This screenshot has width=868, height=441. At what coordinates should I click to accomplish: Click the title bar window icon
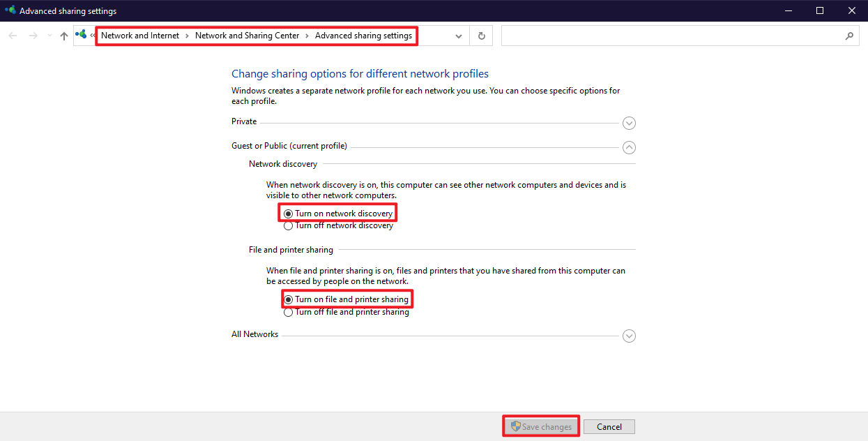coord(10,10)
